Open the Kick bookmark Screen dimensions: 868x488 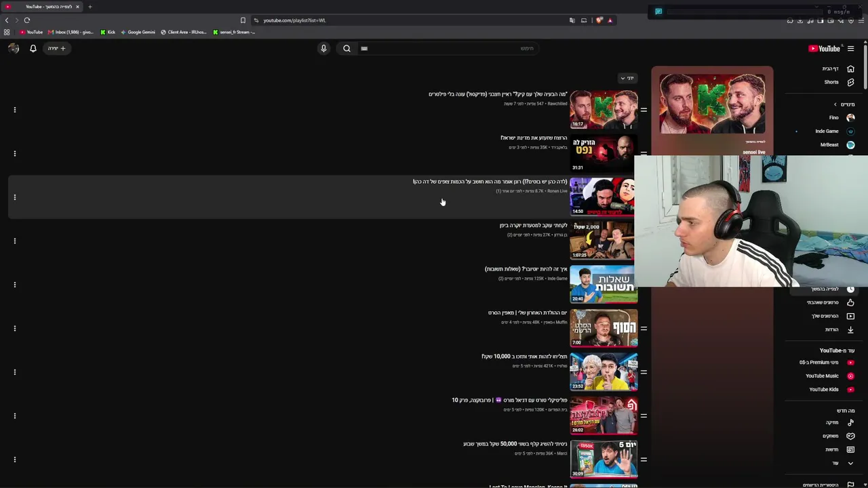tap(108, 32)
